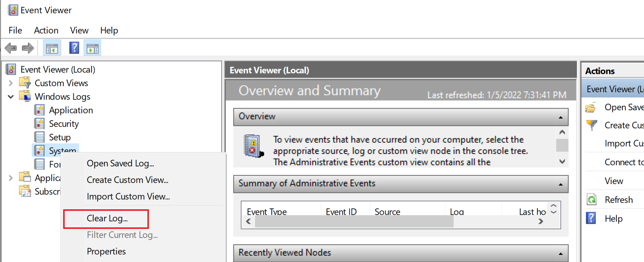Select the forward navigation arrow
The width and height of the screenshot is (644, 262).
28,48
